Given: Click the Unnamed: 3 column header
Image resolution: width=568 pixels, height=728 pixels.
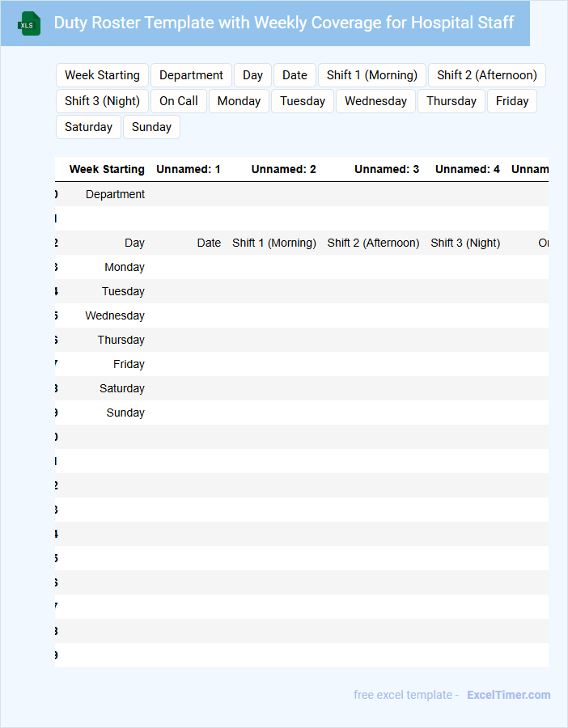Looking at the screenshot, I should pyautogui.click(x=387, y=170).
